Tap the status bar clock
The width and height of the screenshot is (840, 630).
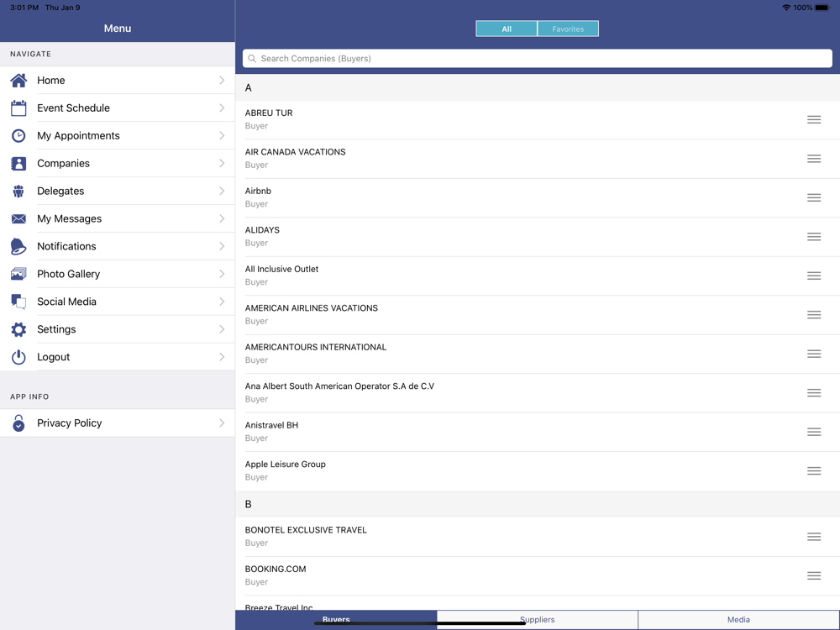point(24,8)
